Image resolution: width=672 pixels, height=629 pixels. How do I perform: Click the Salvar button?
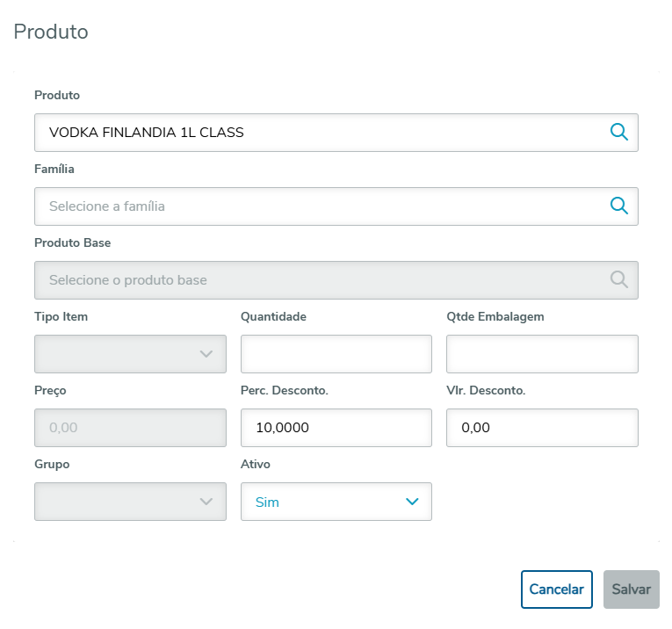[631, 589]
